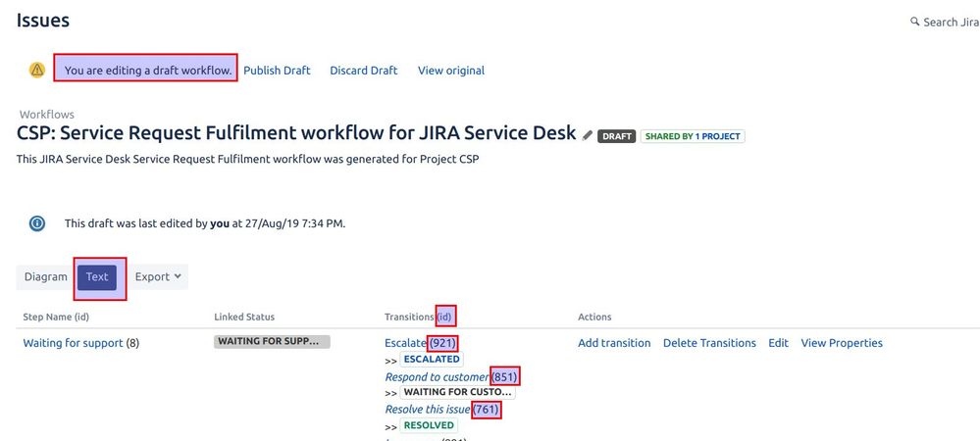Click Edit action for Waiting for support
Image resolution: width=980 pixels, height=441 pixels.
(x=778, y=343)
